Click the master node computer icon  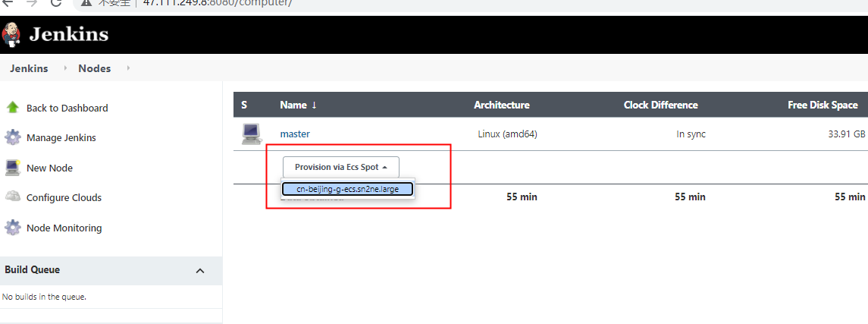coord(252,134)
